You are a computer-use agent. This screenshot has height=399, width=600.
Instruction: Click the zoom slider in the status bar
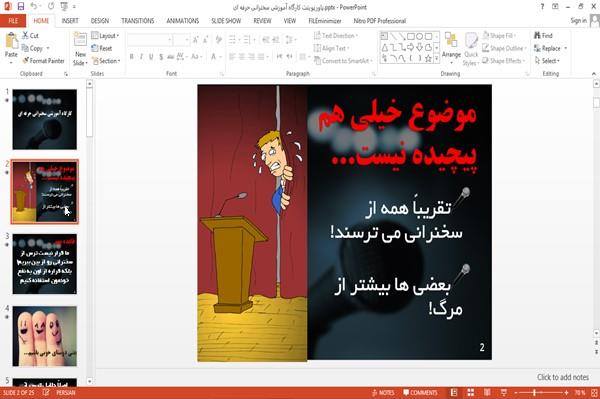point(540,393)
